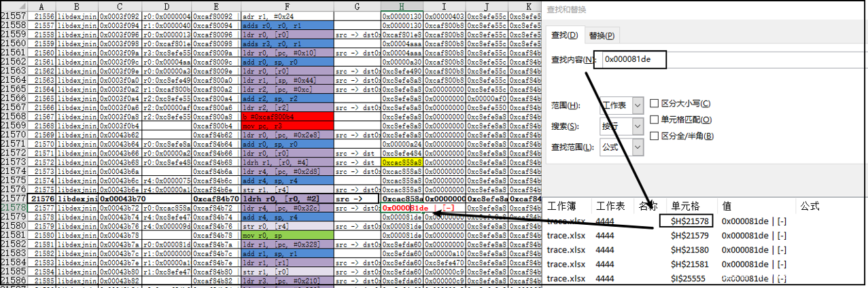Click cell 0xc8efe484 in column H
The image size is (868, 288).
pos(402,153)
